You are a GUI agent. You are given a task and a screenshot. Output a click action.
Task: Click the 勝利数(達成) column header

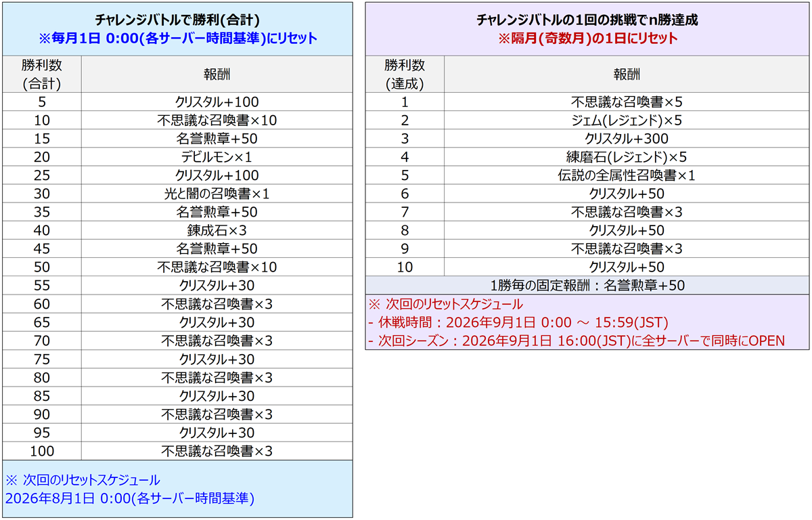coord(405,74)
